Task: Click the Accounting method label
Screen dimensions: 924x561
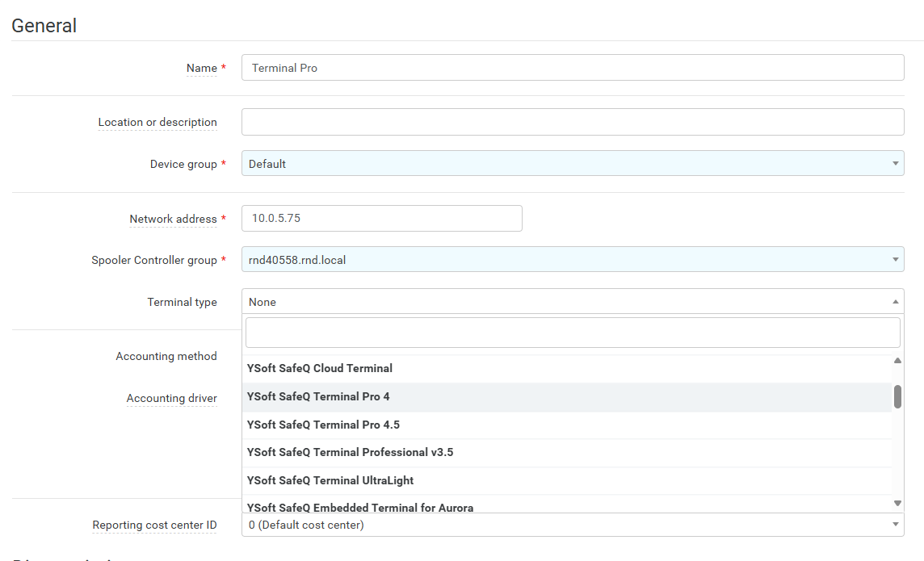Action: [x=166, y=356]
